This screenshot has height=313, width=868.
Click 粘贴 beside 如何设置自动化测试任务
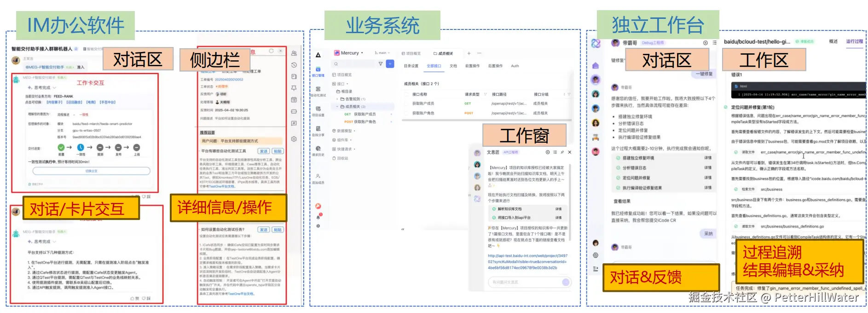(278, 230)
